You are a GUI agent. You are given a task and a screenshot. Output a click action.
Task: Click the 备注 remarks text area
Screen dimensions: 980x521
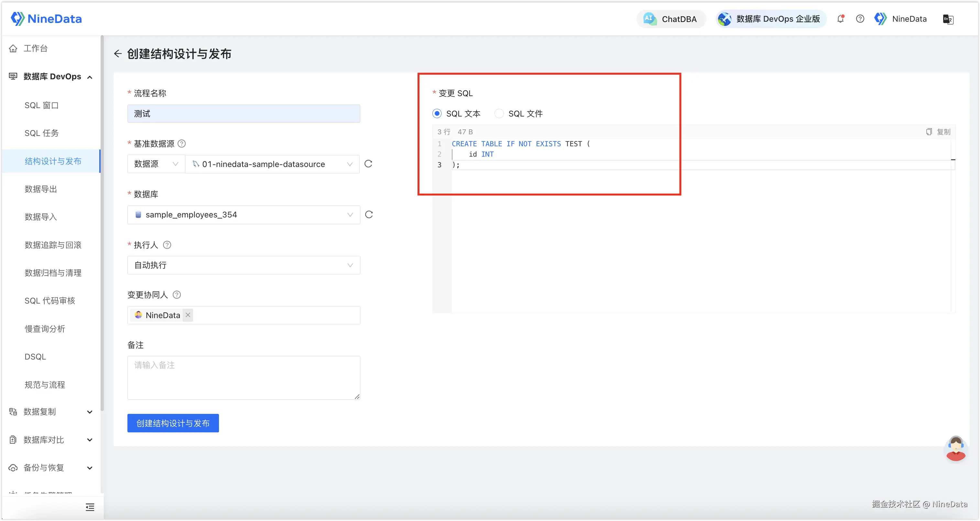tap(244, 378)
